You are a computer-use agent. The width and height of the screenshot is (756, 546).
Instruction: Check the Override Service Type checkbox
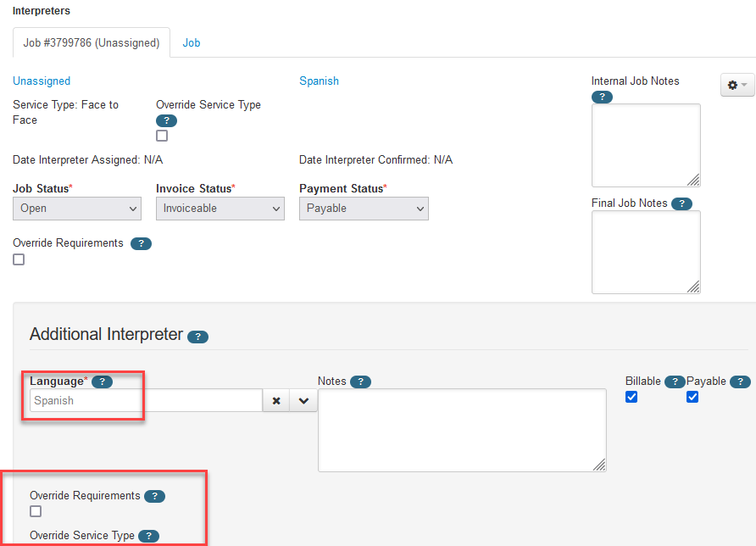pyautogui.click(x=161, y=135)
